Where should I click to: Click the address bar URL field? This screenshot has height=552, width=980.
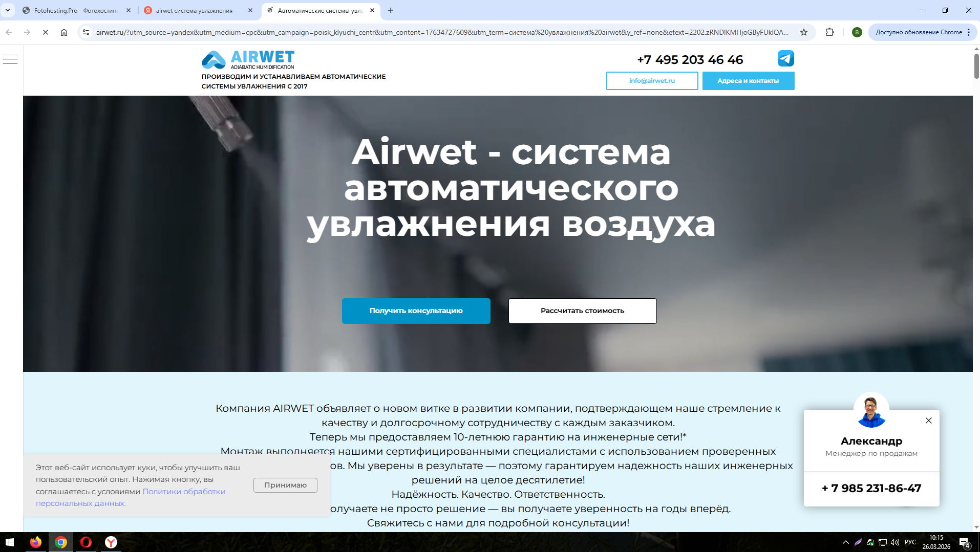tap(442, 32)
